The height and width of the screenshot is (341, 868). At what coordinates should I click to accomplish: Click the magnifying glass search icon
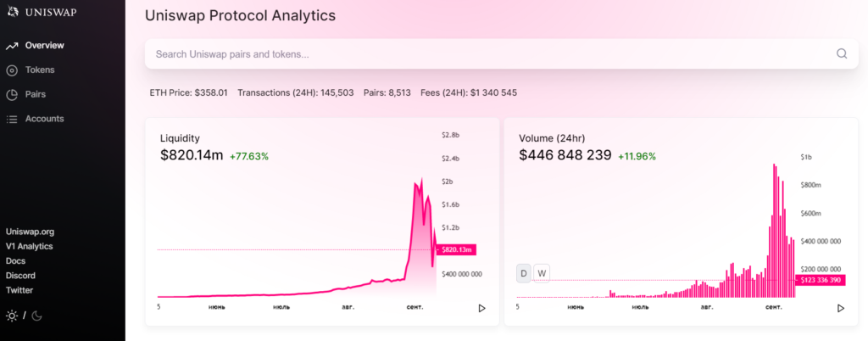[842, 53]
